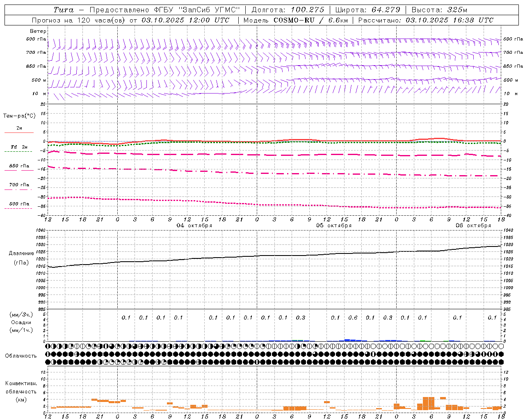Screen dimensions: 525x420
Task: Click the "Ветер" wind panel label
Action: point(38,31)
